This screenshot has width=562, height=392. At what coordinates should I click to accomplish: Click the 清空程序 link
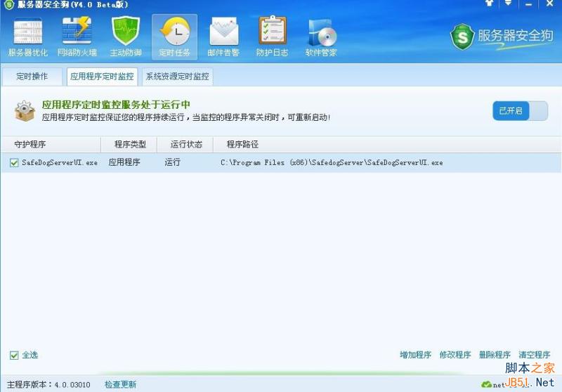click(535, 355)
